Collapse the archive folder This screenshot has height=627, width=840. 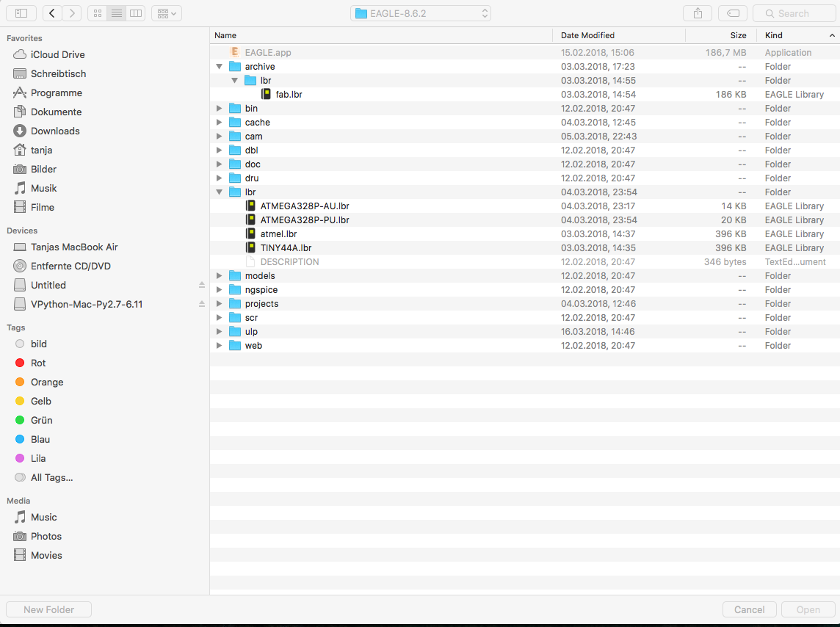pos(219,66)
